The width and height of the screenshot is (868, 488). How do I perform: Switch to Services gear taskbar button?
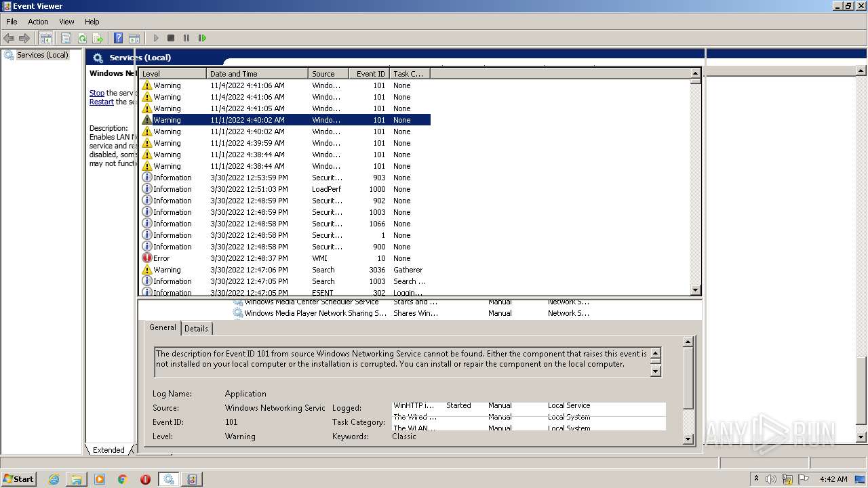pyautogui.click(x=168, y=479)
